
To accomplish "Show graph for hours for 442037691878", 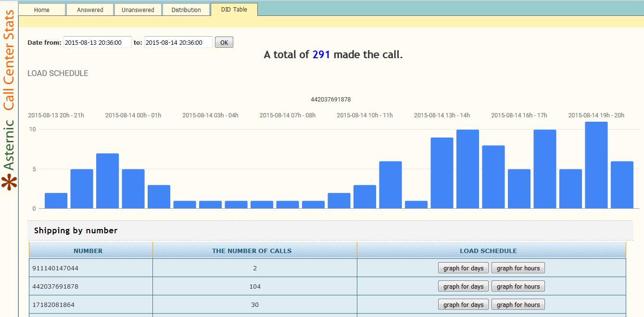I will tap(518, 286).
